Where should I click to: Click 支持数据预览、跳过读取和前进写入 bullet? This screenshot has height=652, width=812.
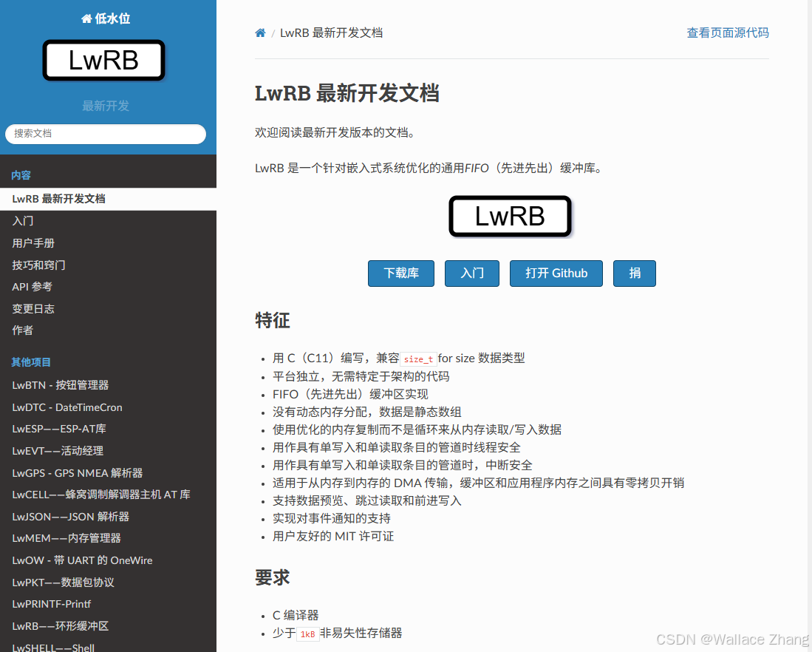[x=367, y=500]
